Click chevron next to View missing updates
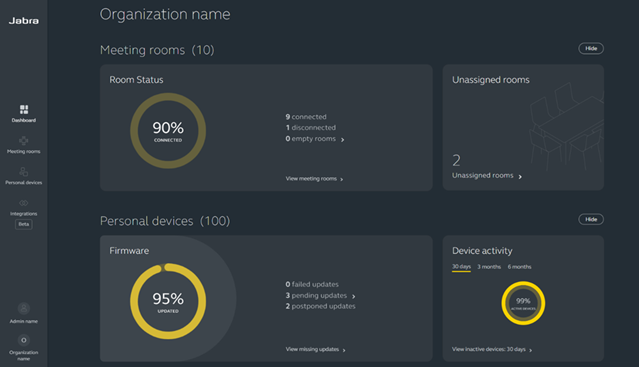The width and height of the screenshot is (639, 367). [344, 350]
